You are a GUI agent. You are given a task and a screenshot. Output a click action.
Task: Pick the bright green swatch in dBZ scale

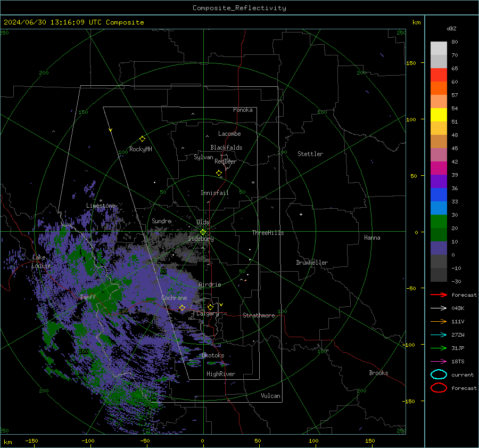pyautogui.click(x=439, y=222)
